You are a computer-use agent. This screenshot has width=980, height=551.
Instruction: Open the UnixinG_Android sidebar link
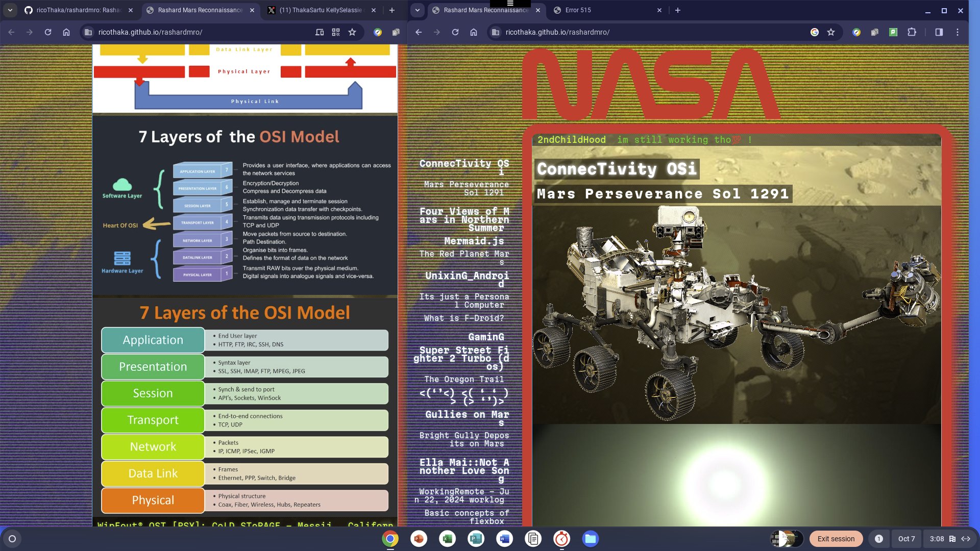(x=467, y=279)
